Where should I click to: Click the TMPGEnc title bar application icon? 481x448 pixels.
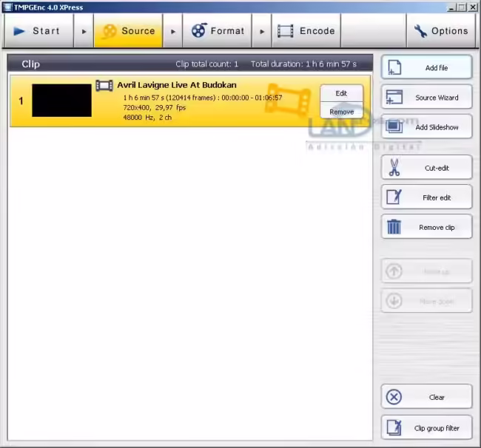(x=7, y=7)
